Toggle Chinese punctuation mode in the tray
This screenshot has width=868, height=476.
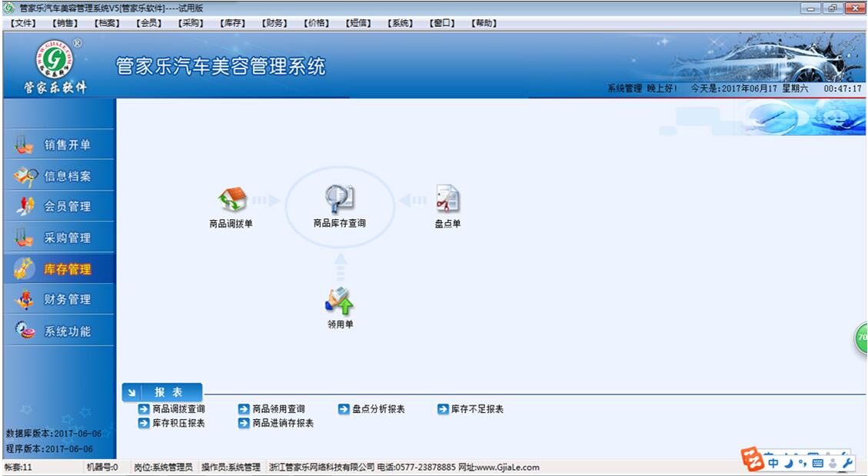(x=803, y=464)
